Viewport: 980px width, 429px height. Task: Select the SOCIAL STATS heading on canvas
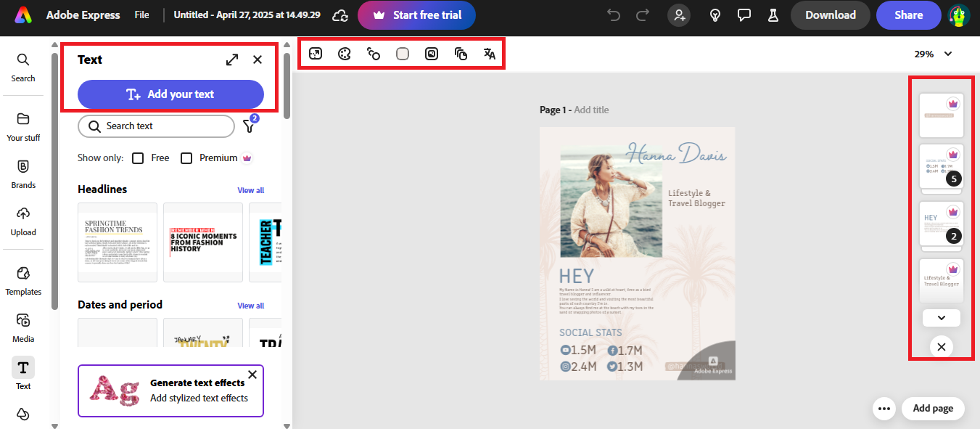[x=590, y=332]
